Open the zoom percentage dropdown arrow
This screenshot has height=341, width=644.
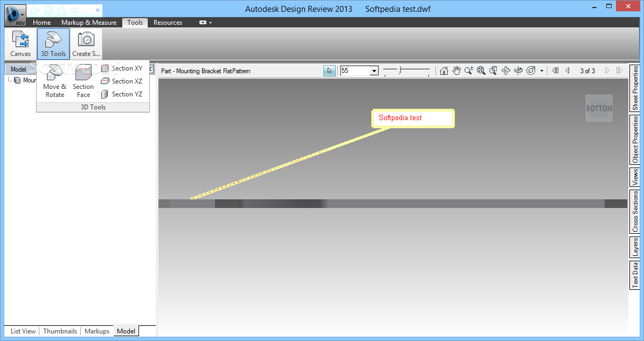pos(374,71)
